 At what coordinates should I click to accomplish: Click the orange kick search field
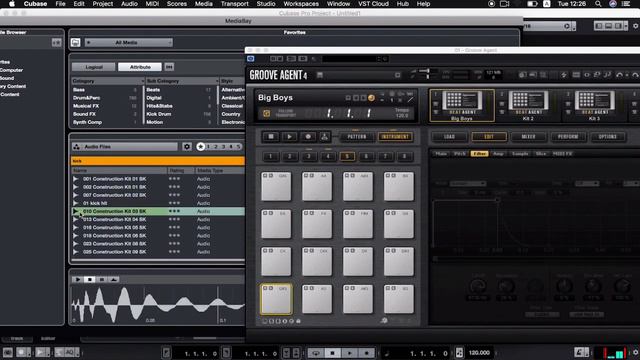(158, 161)
